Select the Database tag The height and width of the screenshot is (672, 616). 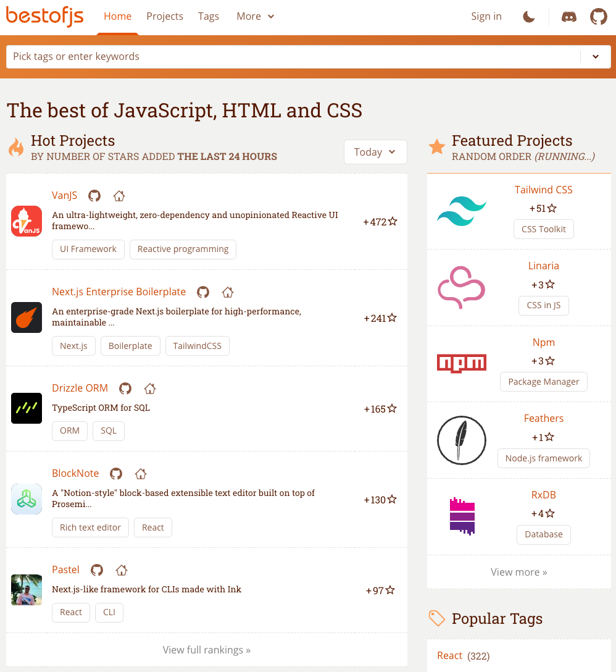[x=544, y=535]
